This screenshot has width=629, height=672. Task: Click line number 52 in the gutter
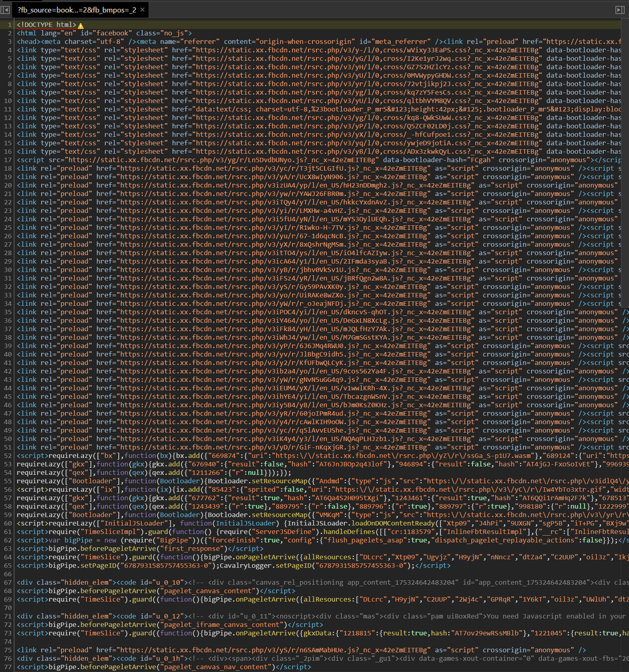(8, 456)
